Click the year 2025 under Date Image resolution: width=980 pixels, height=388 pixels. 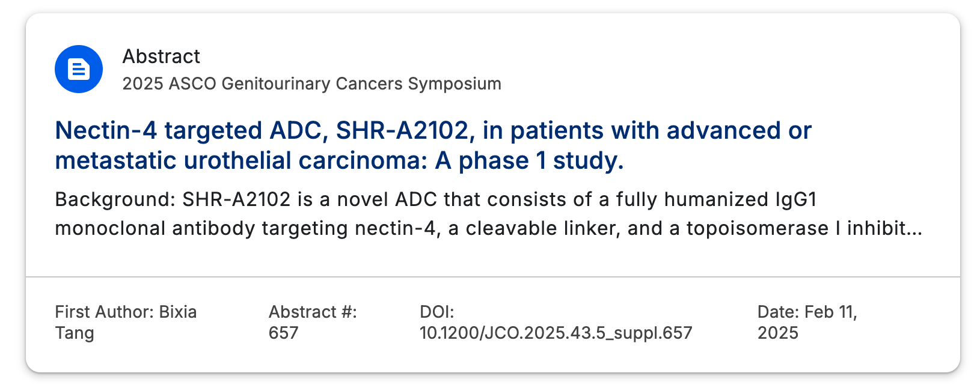[x=778, y=333]
